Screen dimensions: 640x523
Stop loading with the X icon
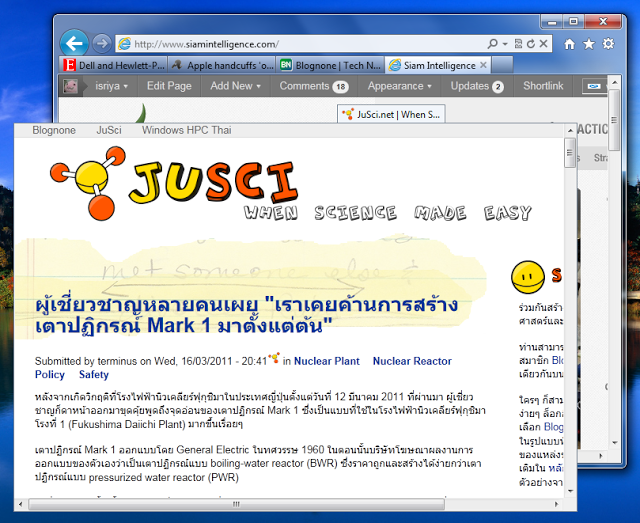point(543,43)
